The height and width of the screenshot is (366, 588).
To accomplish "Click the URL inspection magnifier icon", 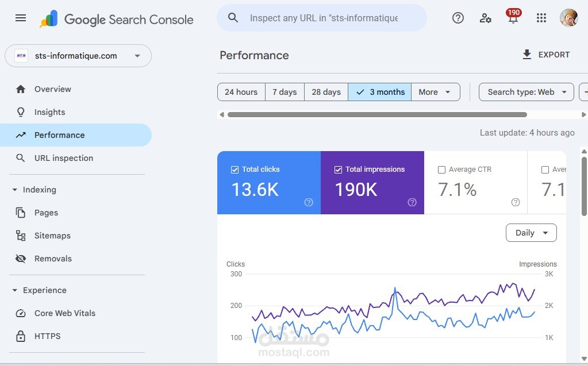I will pos(21,158).
